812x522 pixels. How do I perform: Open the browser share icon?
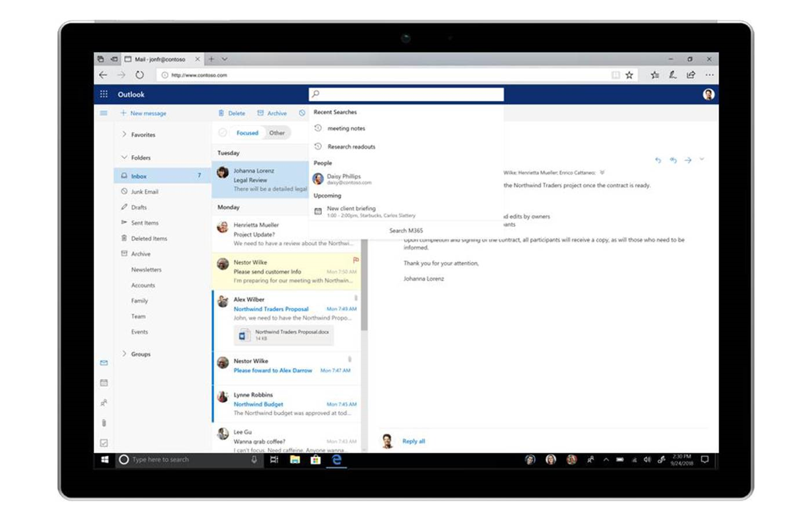point(691,75)
